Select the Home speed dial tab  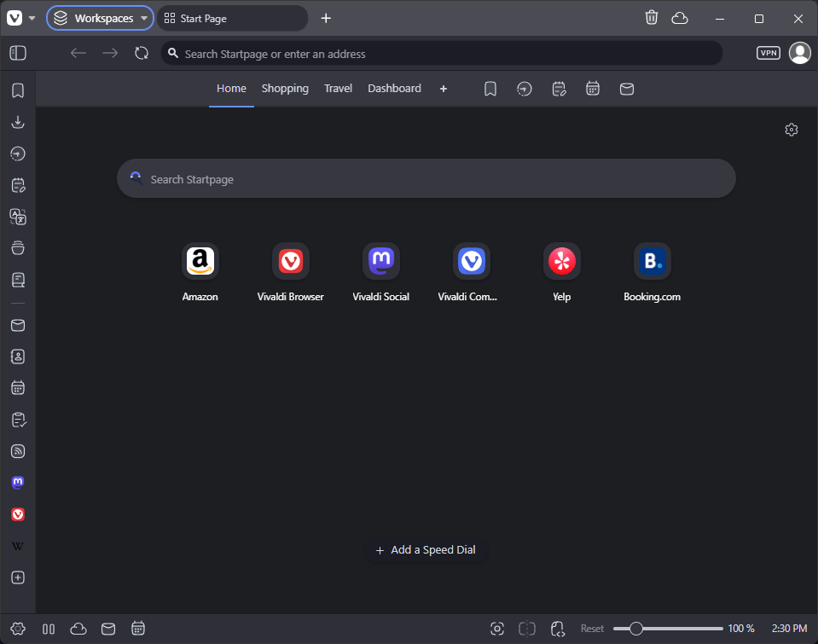231,89
